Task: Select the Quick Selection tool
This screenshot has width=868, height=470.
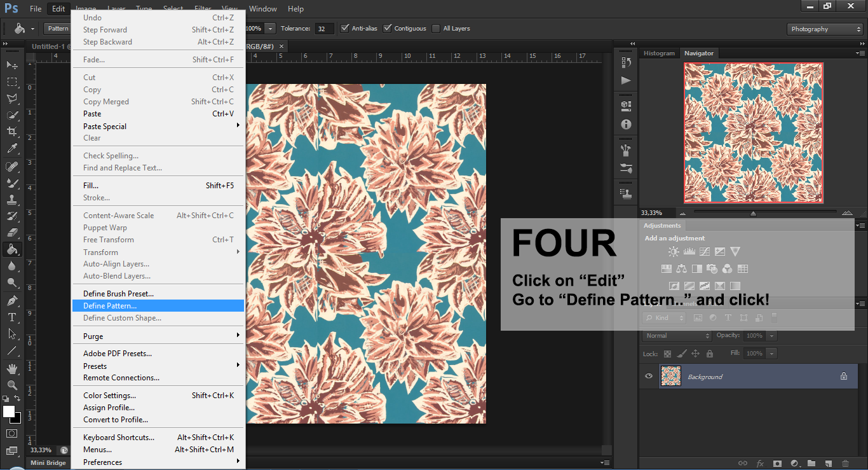Action: [x=12, y=115]
